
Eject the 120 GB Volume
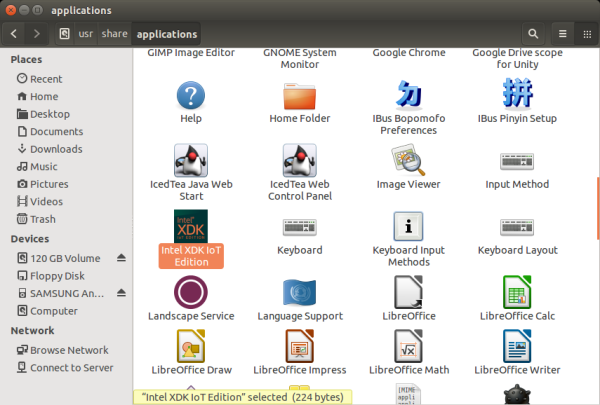click(x=121, y=258)
